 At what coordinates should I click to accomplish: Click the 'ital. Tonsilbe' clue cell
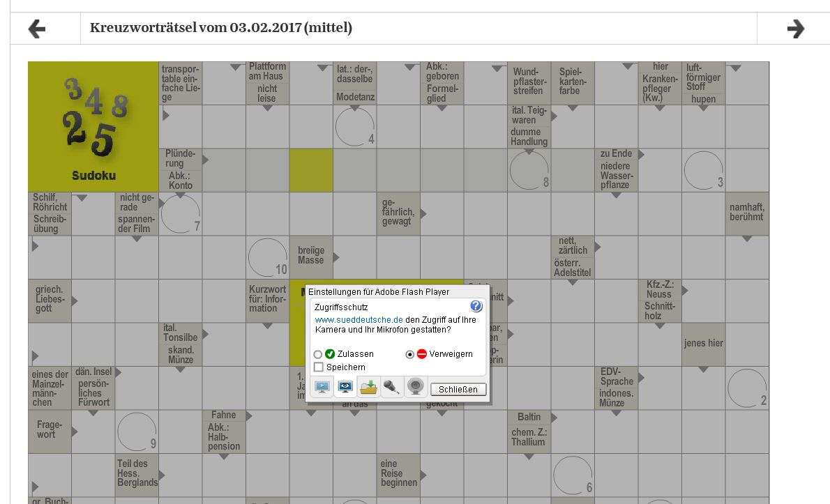click(181, 333)
